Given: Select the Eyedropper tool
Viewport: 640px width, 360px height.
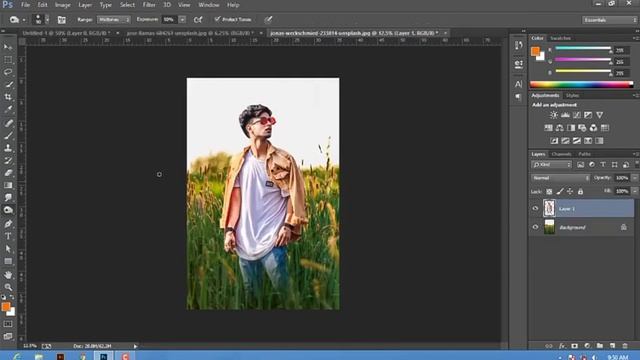Looking at the screenshot, I should 8,109.
